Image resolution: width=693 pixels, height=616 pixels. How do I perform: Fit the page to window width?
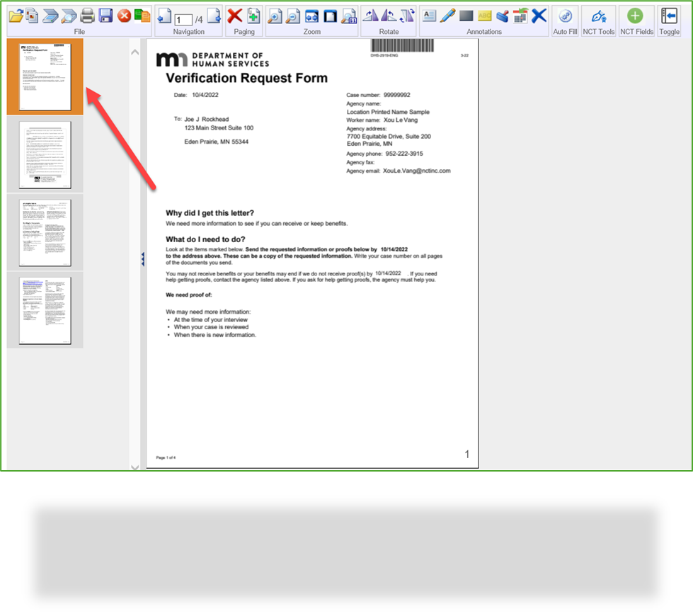(x=311, y=15)
